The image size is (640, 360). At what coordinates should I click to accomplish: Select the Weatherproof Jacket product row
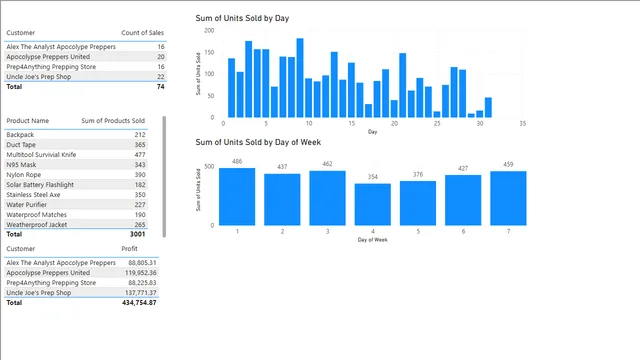(x=76, y=224)
